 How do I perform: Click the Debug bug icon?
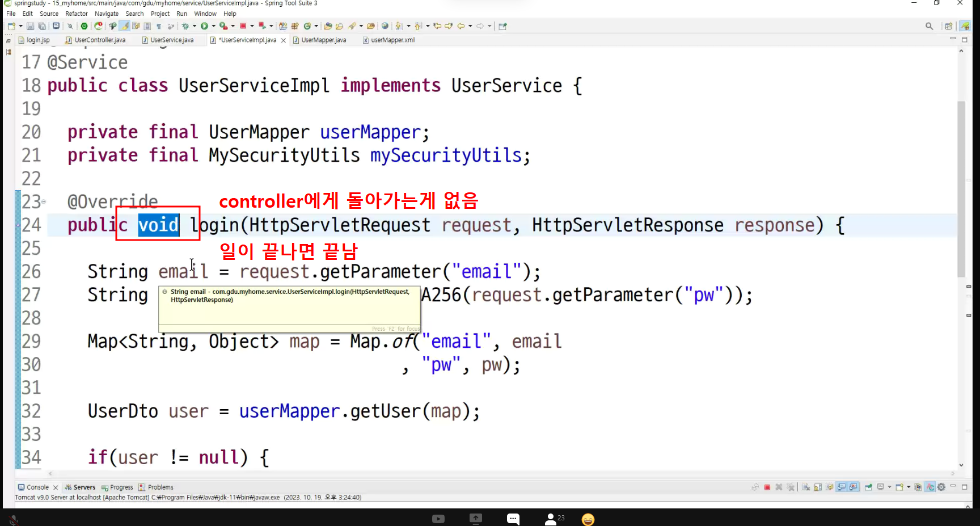point(185,26)
